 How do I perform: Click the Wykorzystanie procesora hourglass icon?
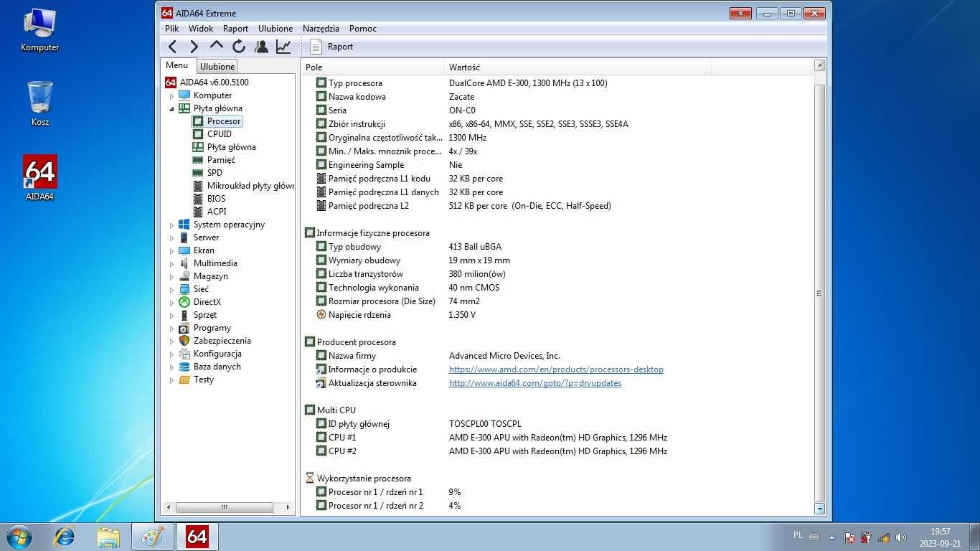(310, 479)
